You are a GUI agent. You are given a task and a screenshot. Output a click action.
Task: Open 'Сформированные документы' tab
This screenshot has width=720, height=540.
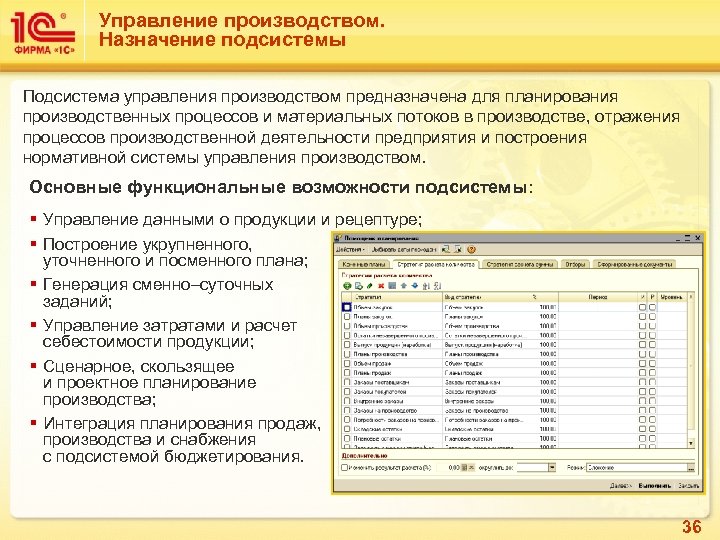pos(634,264)
